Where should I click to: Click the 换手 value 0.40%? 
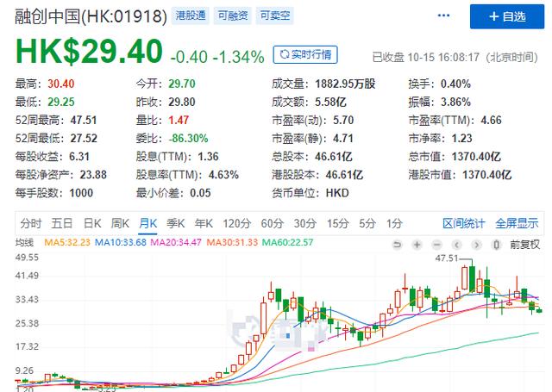(x=455, y=84)
